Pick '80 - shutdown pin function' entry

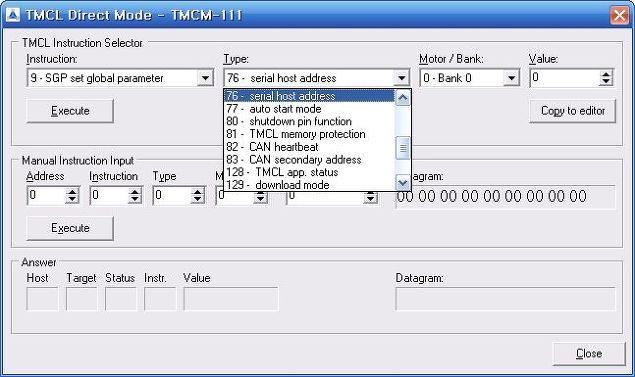click(309, 121)
